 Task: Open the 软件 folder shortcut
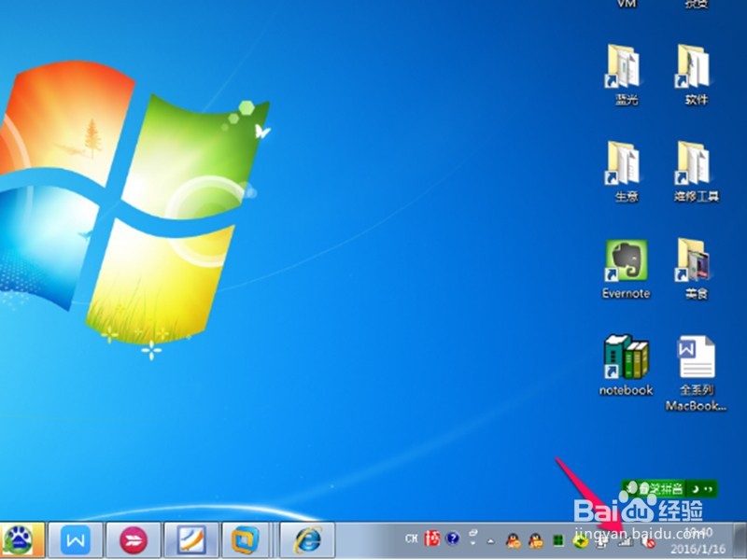(x=695, y=75)
